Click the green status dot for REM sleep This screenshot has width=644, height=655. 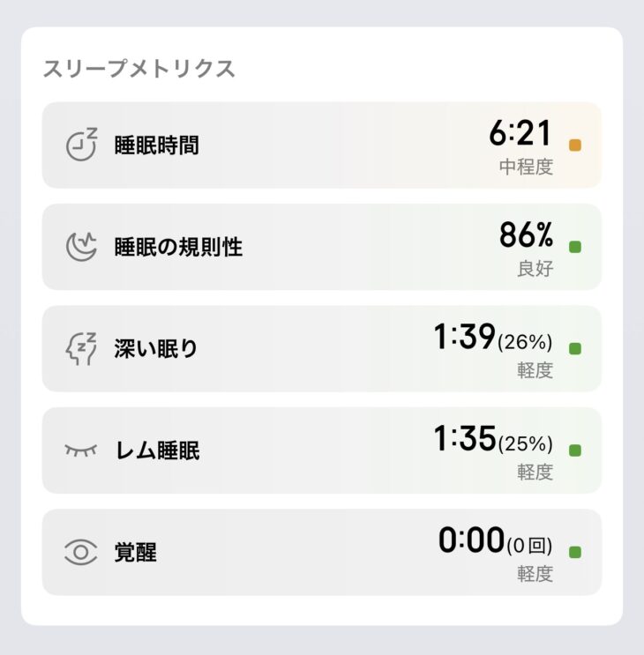click(575, 450)
